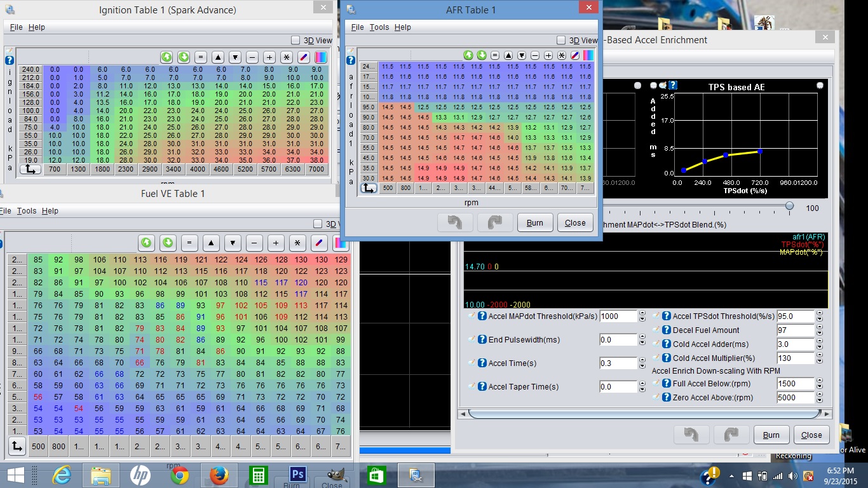Click interpolate icon in Fuel VE Table toolbar

[x=319, y=243]
